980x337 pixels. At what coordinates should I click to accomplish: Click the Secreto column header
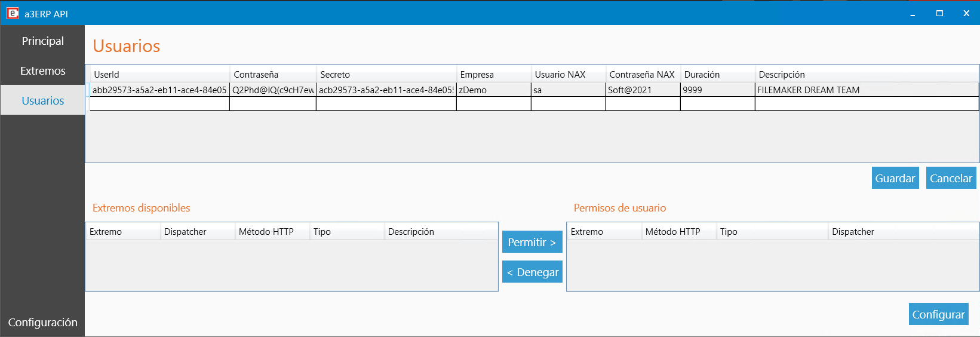click(x=386, y=74)
